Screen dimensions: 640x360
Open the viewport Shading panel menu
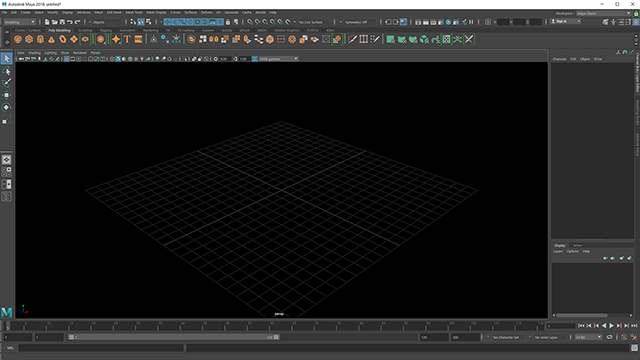tap(34, 53)
